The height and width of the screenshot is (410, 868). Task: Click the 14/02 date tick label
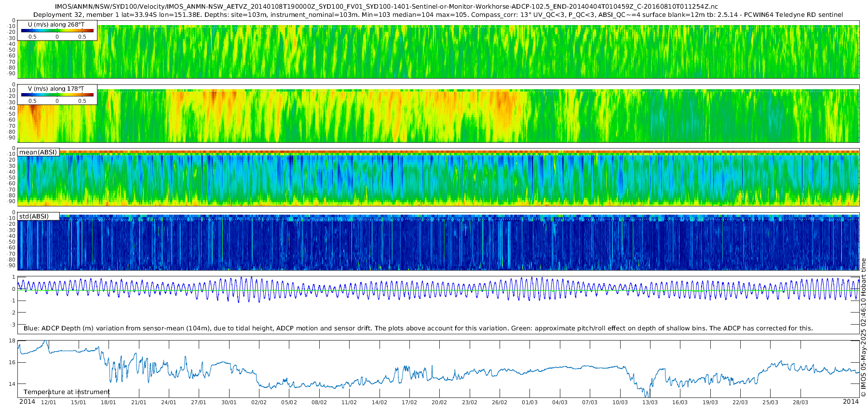tap(380, 402)
